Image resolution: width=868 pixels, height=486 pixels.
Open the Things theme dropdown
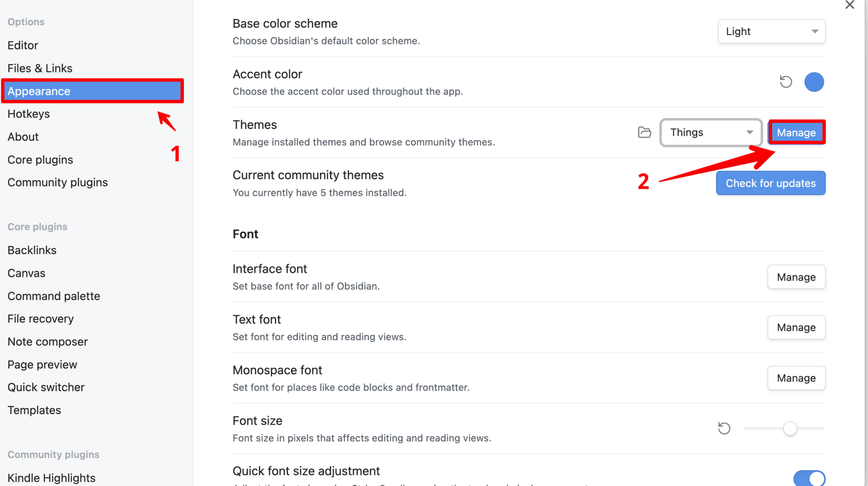click(711, 132)
